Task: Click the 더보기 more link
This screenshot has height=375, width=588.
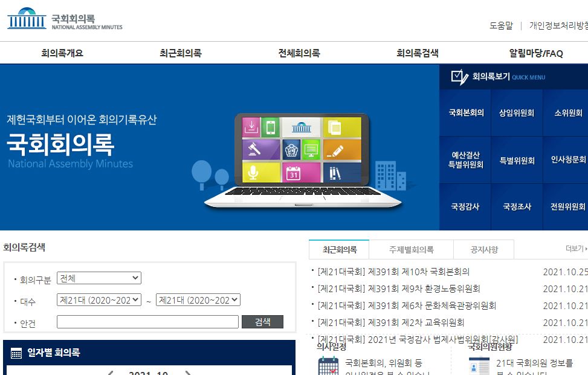Action: coord(576,249)
